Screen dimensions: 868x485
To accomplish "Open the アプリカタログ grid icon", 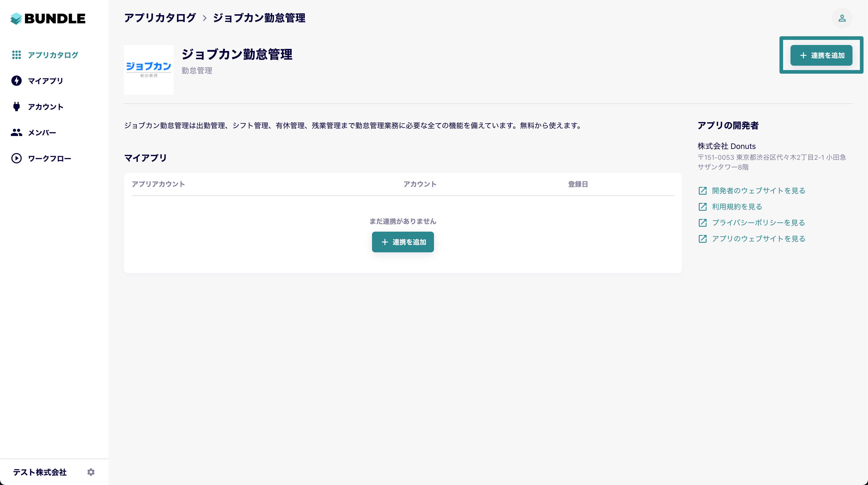I will 17,55.
